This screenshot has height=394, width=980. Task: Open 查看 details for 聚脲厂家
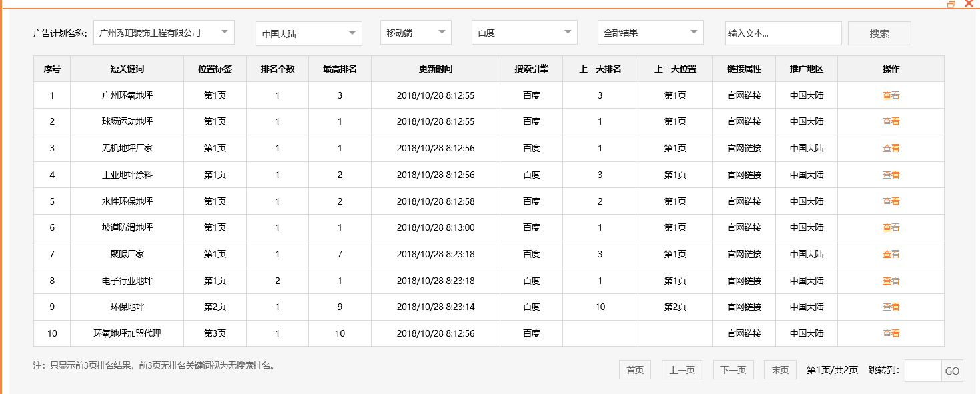tap(891, 254)
